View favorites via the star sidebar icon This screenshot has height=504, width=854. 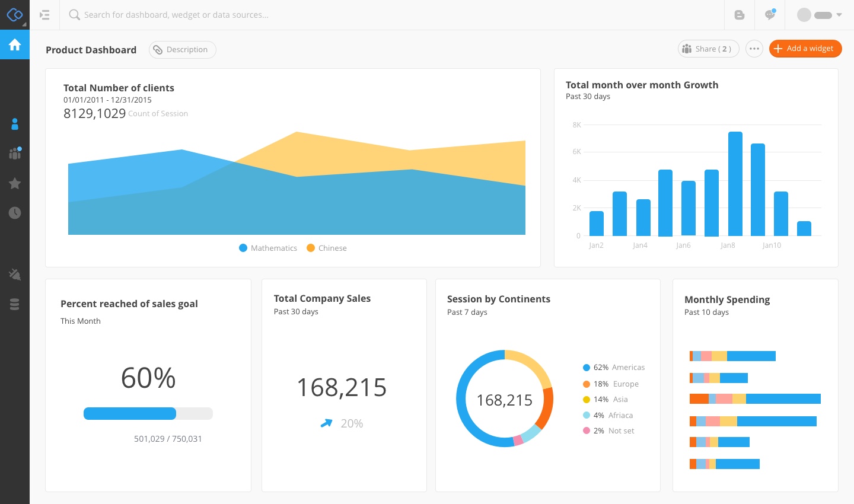[14, 184]
